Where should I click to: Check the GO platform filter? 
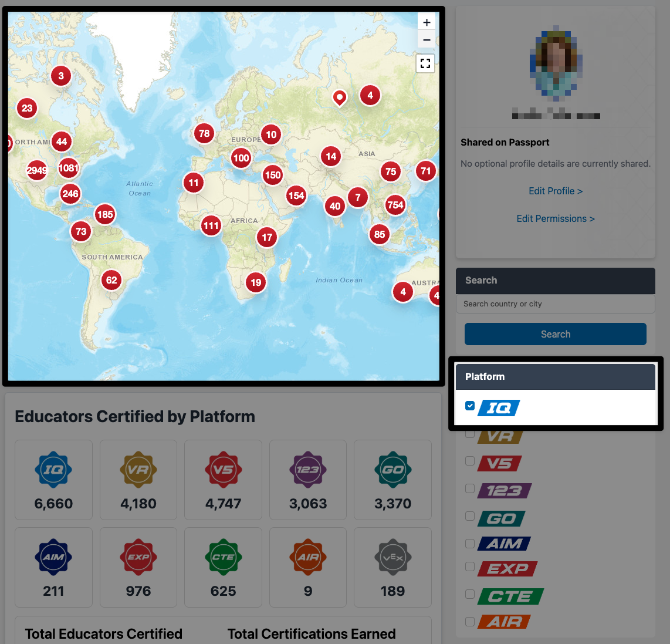click(x=469, y=516)
